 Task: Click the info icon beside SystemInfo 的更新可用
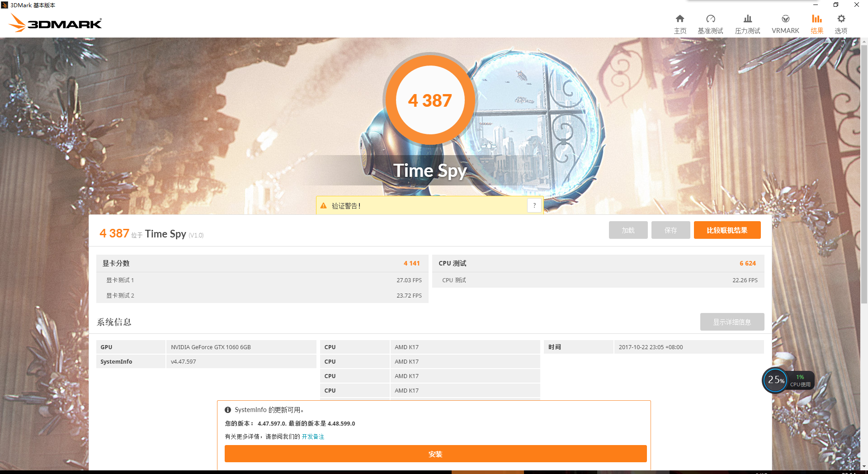coord(228,410)
